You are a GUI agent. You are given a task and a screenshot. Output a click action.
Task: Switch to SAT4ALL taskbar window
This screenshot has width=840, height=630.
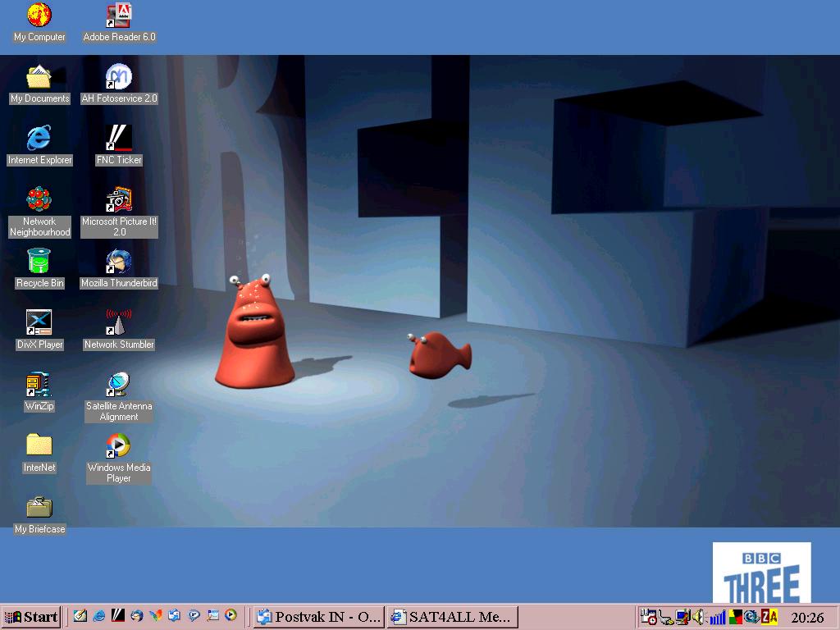[x=453, y=617]
